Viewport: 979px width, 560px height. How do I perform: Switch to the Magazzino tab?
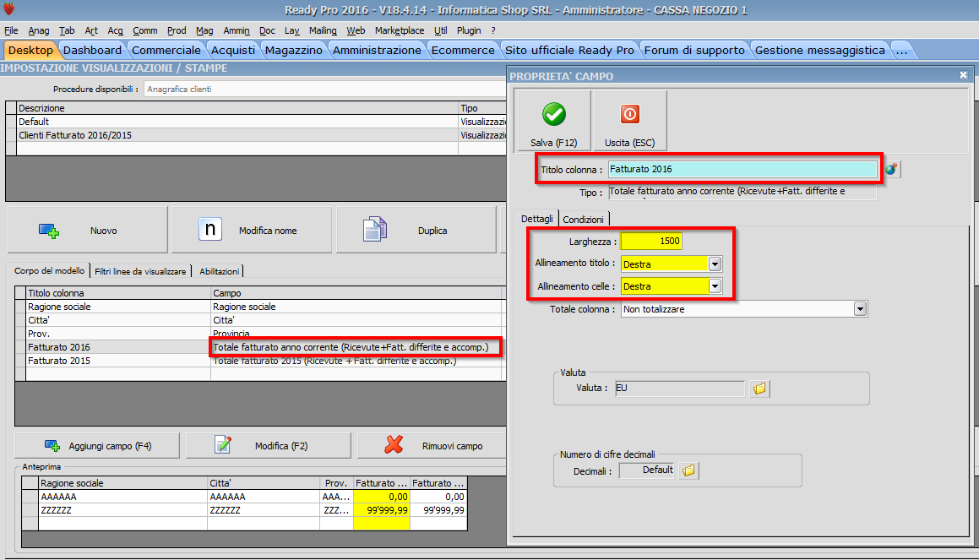[293, 50]
